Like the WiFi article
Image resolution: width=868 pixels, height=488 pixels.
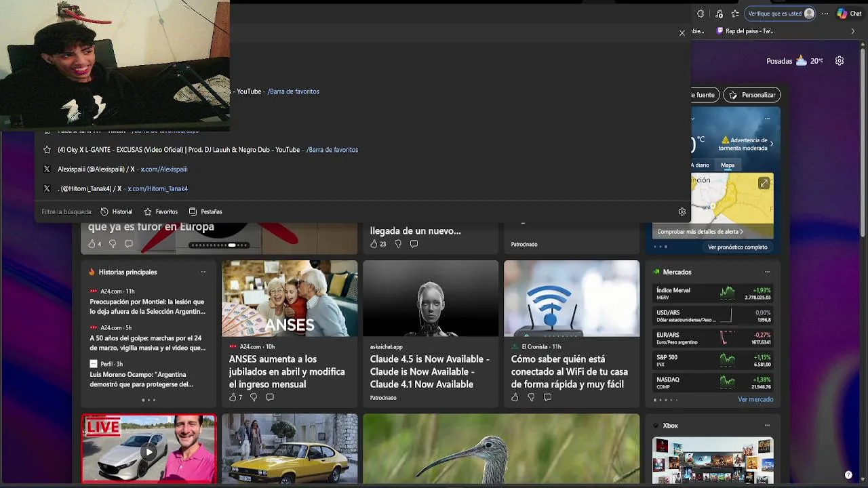click(515, 398)
